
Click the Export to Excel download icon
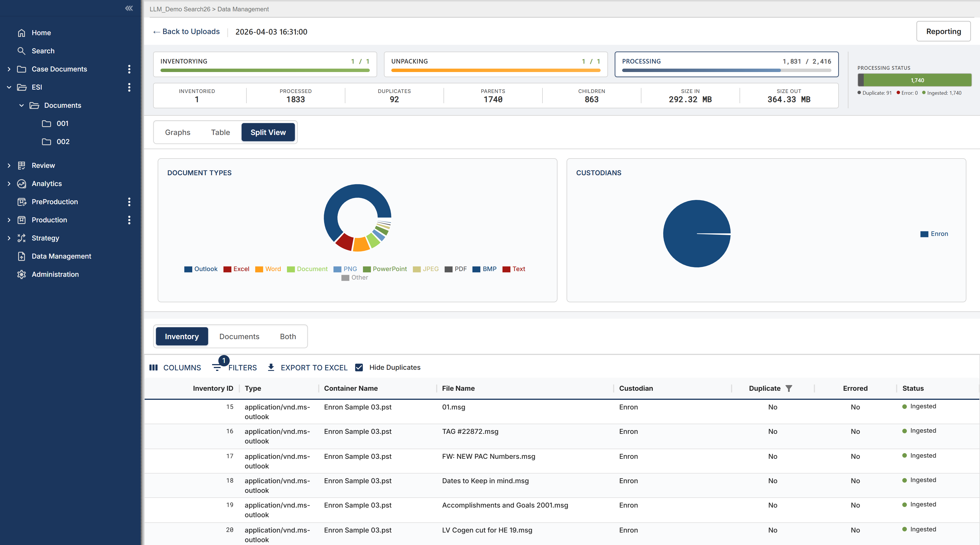(271, 367)
